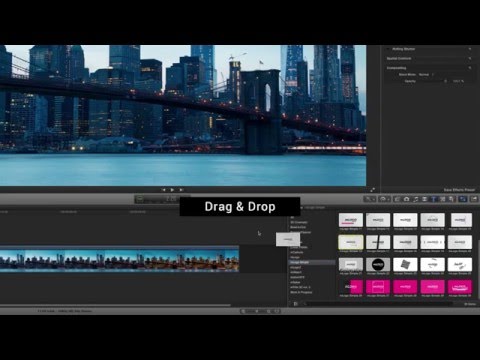Image resolution: width=480 pixels, height=360 pixels.
Task: Select title thumbnail with vertical dark bar
Action: click(378, 242)
